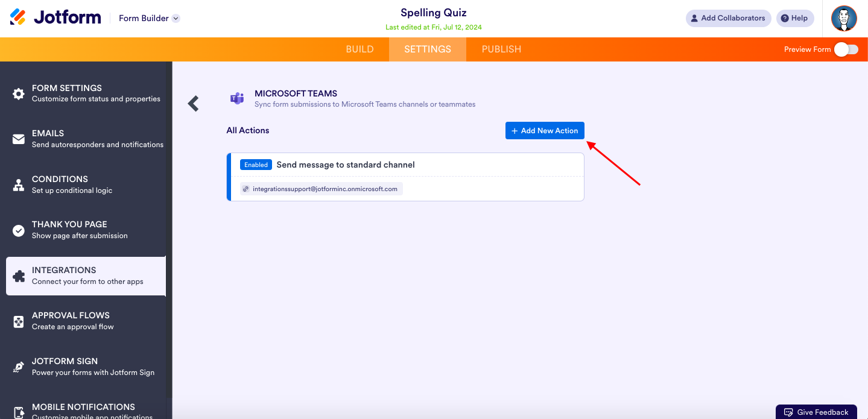Open Approval Flows settings
868x419 pixels.
pyautogui.click(x=86, y=321)
